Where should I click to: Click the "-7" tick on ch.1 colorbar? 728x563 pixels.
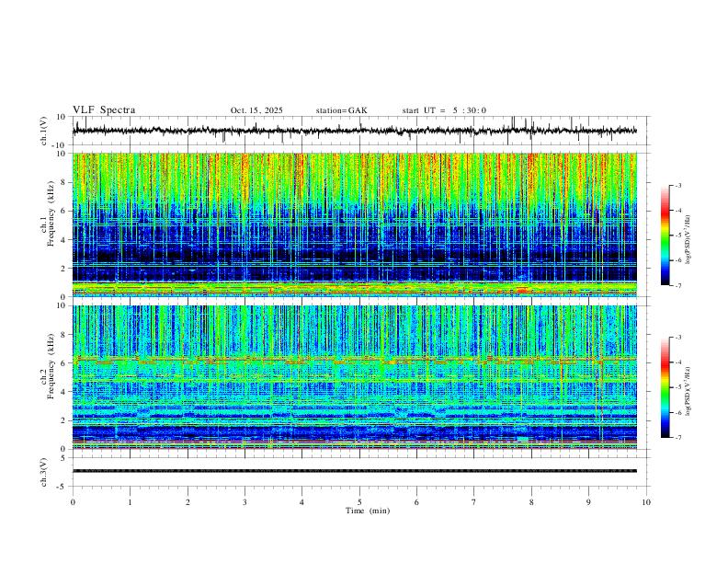(x=677, y=286)
